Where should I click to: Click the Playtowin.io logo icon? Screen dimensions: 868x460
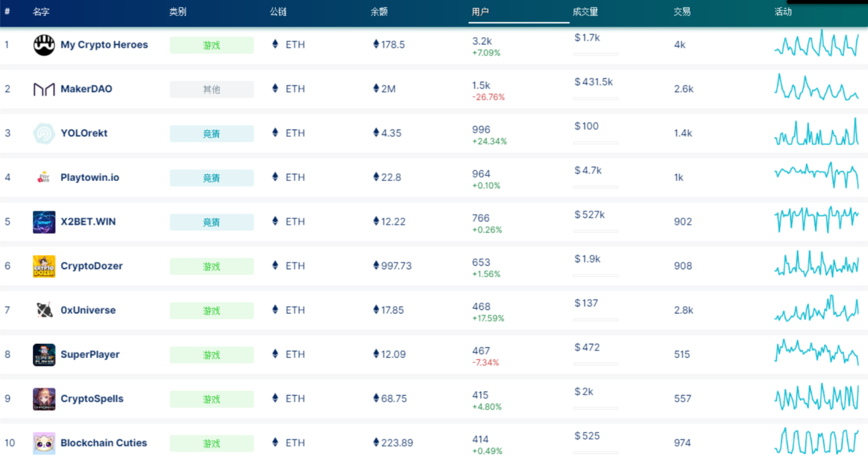click(44, 178)
